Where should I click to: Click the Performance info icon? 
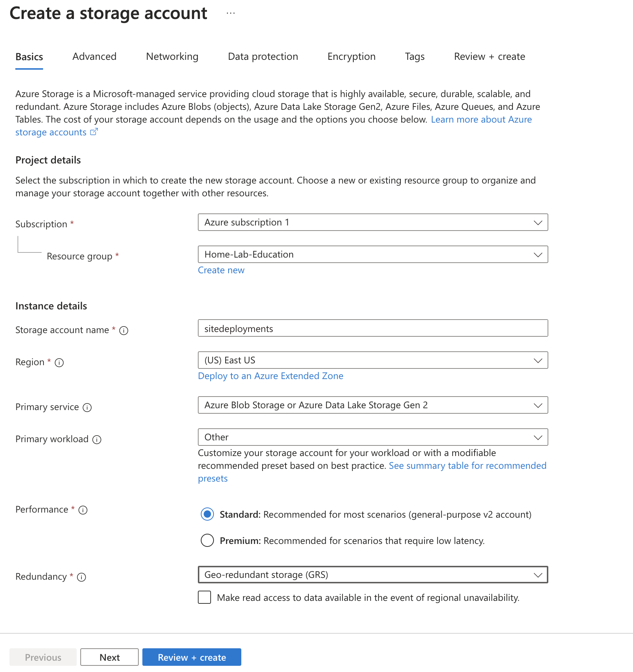coord(83,510)
